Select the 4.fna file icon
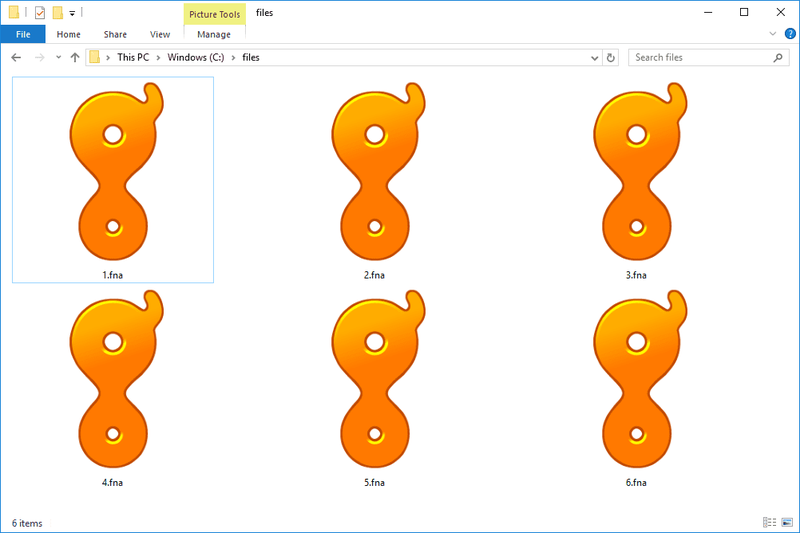This screenshot has height=533, width=800. click(116, 379)
